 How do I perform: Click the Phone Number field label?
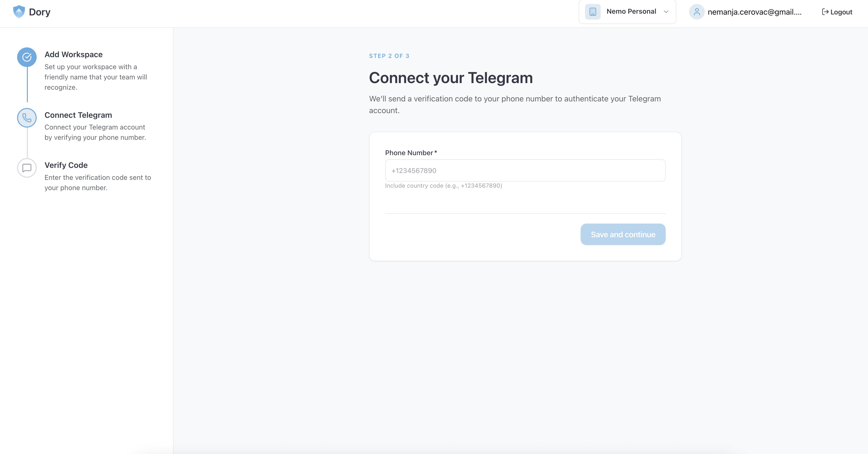[409, 153]
